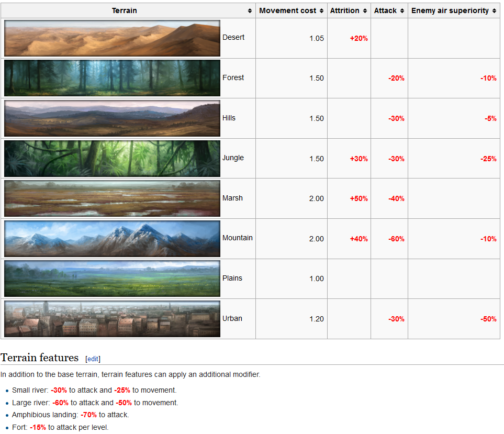
Task: View the Jungle terrain image
Action: (112, 159)
